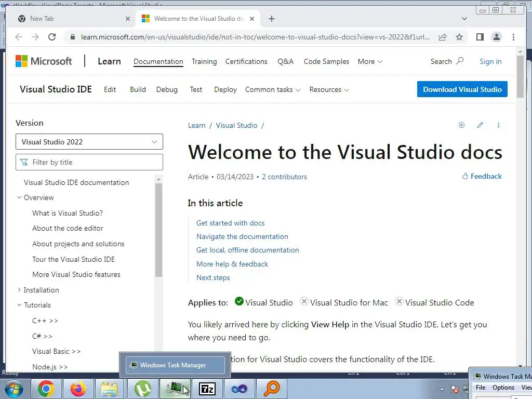This screenshot has width=532, height=399.
Task: Go back with the browser back arrow
Action: [x=19, y=37]
